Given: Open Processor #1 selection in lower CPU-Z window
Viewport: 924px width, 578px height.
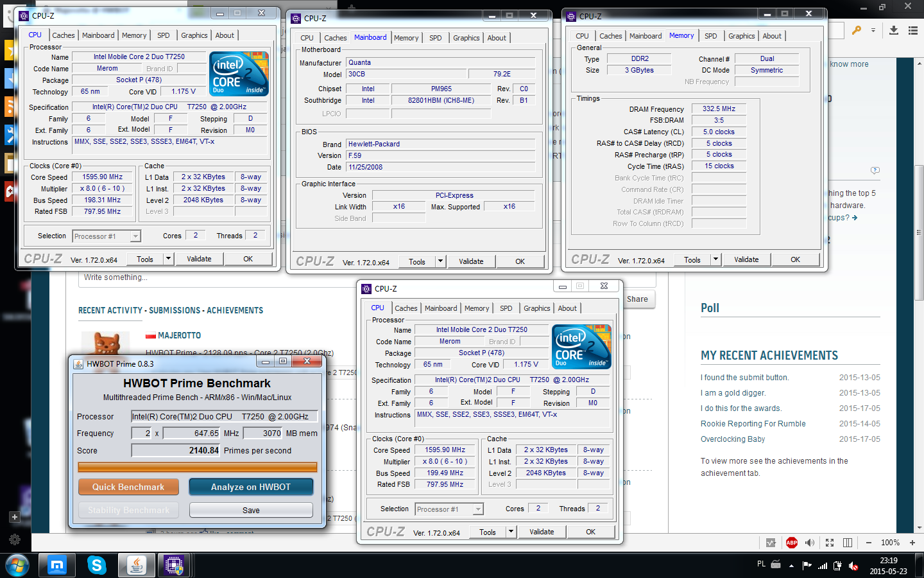Looking at the screenshot, I should point(449,509).
